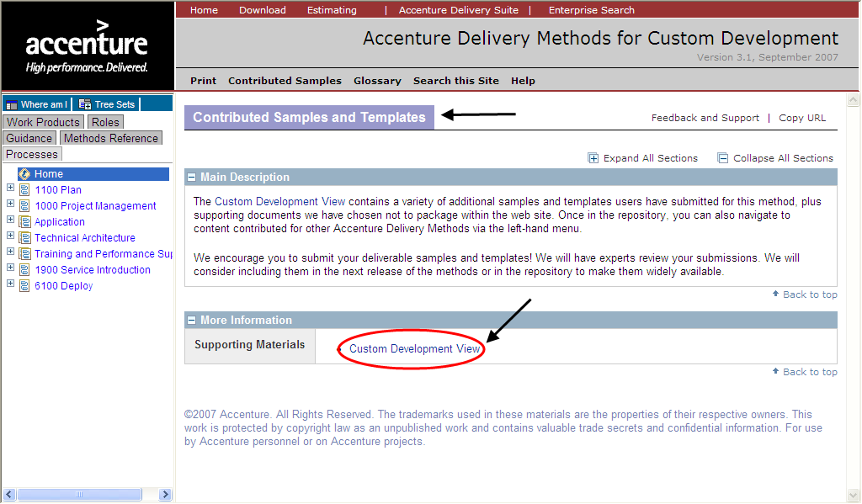Image resolution: width=862 pixels, height=504 pixels.
Task: Collapse the Main Description section
Action: coord(191,178)
